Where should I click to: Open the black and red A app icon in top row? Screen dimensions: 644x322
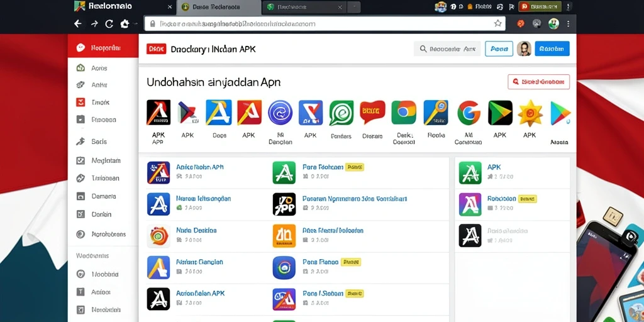point(158,113)
